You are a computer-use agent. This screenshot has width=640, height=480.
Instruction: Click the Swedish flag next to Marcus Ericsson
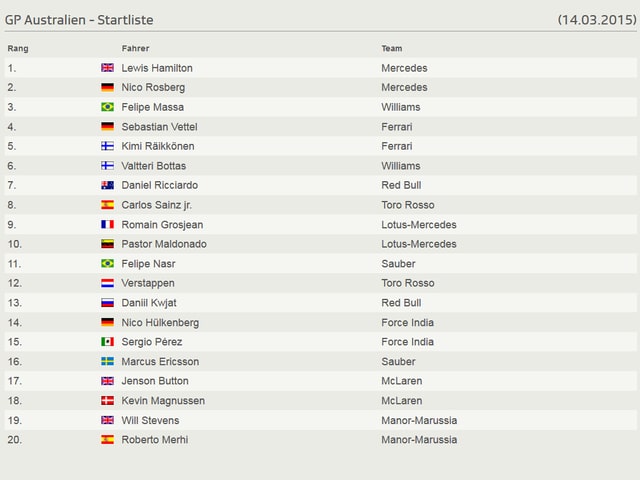(107, 361)
